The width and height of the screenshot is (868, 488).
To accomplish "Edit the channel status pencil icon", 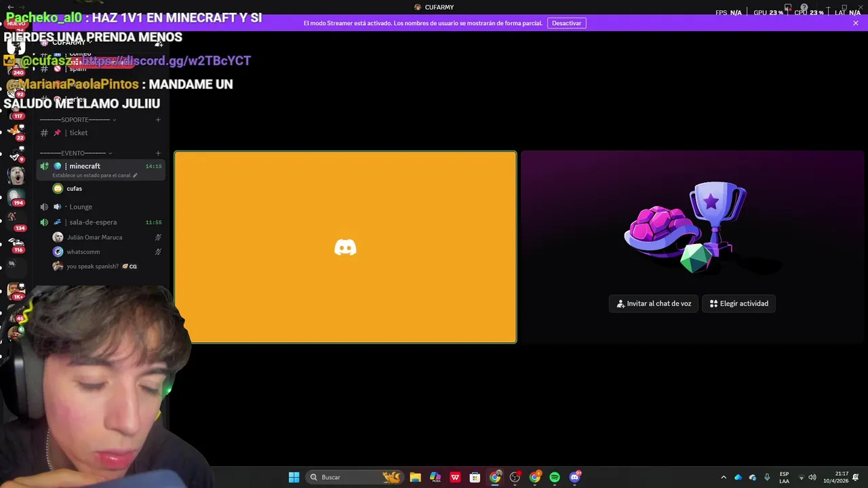I will [x=135, y=176].
